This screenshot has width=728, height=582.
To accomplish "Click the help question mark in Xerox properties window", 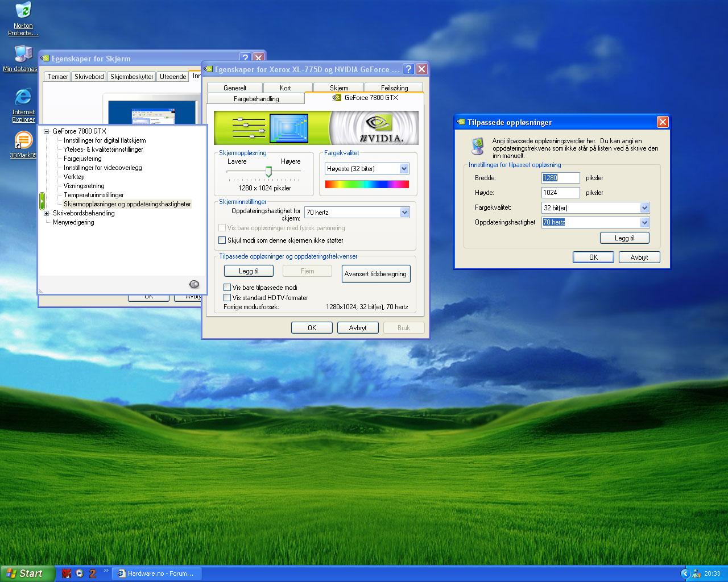I will click(x=408, y=69).
